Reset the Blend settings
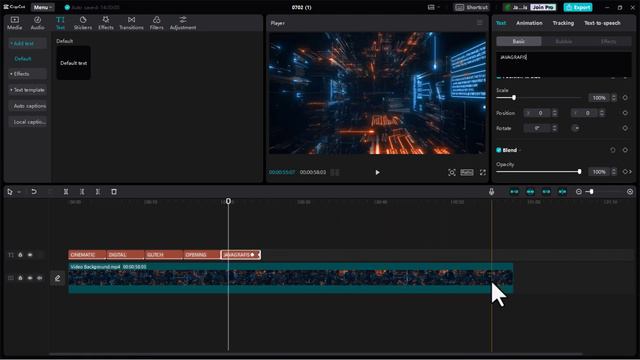The height and width of the screenshot is (360, 640). (x=613, y=150)
